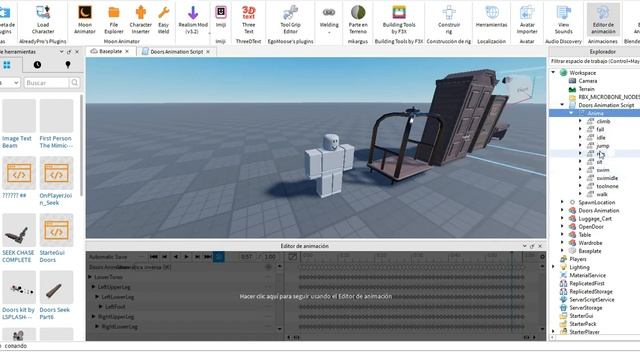Open toolbox category dropdown

pyautogui.click(x=10, y=83)
